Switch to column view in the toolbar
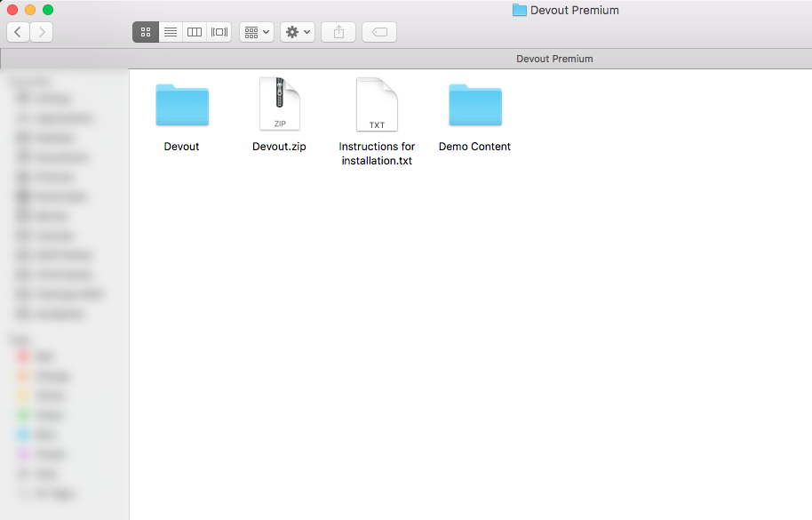The image size is (812, 520). point(194,31)
